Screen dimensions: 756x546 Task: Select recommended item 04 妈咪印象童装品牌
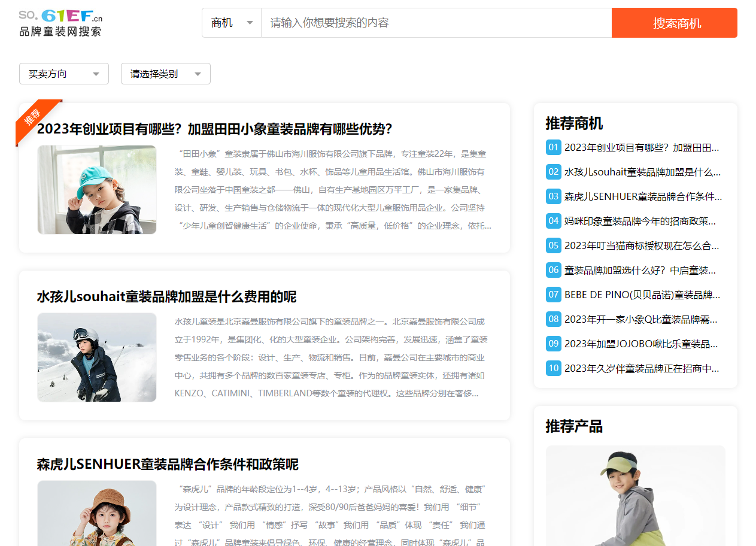pos(640,221)
